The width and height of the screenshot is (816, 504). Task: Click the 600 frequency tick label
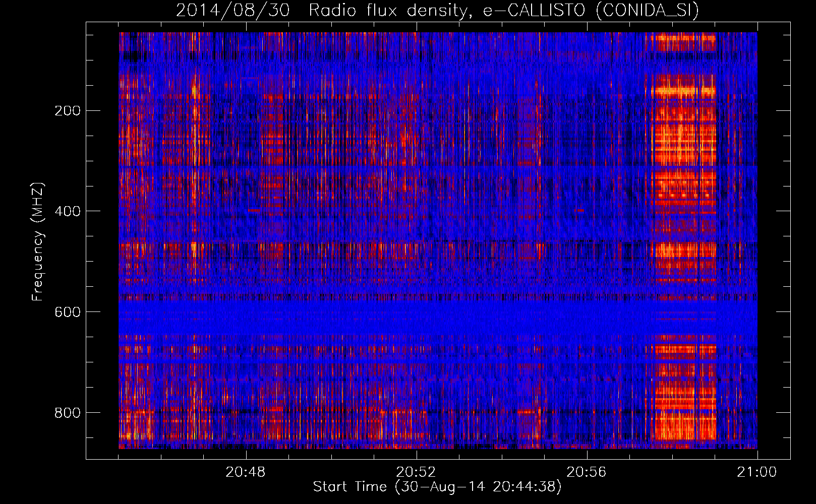click(x=68, y=312)
